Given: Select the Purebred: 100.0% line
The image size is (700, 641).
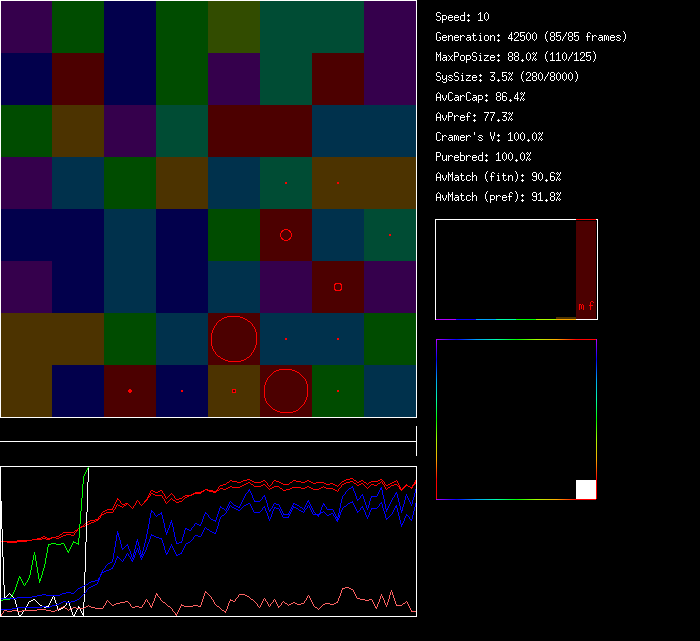Looking at the screenshot, I should coord(483,157).
